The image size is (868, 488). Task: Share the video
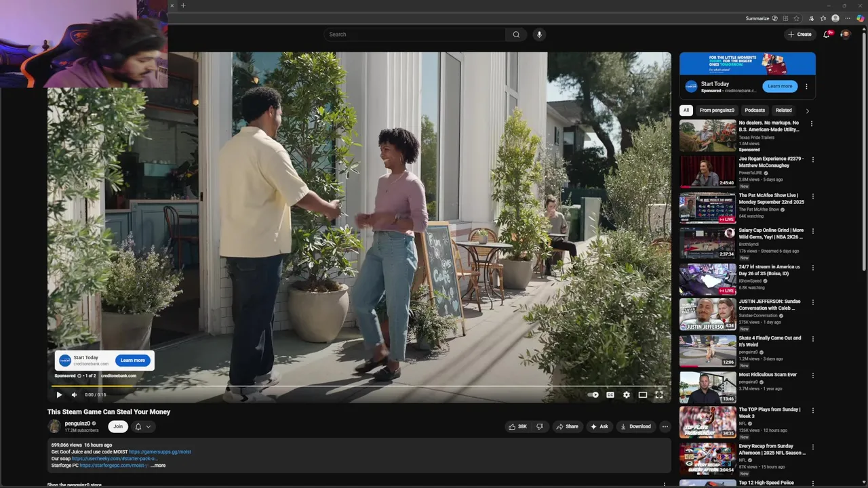pos(567,426)
